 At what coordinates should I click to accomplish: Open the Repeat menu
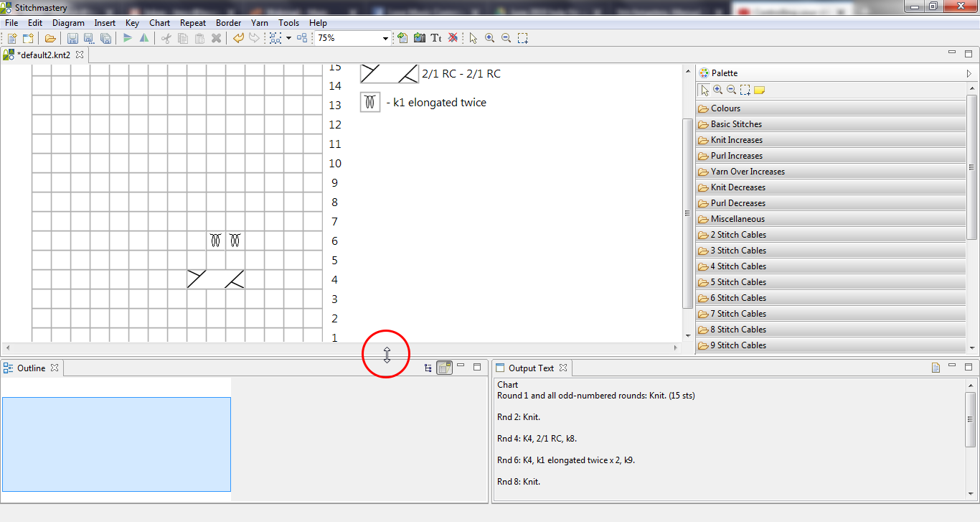pyautogui.click(x=193, y=23)
